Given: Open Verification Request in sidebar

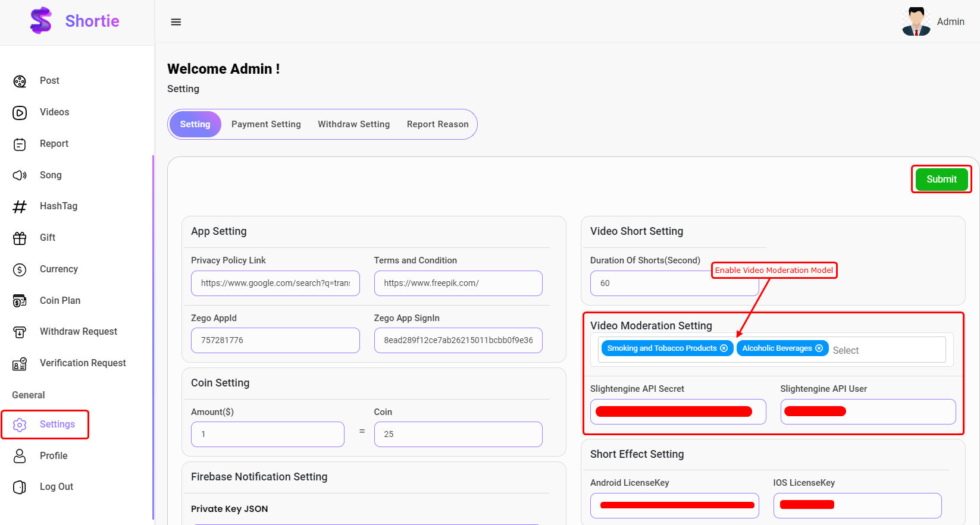Looking at the screenshot, I should [x=83, y=363].
